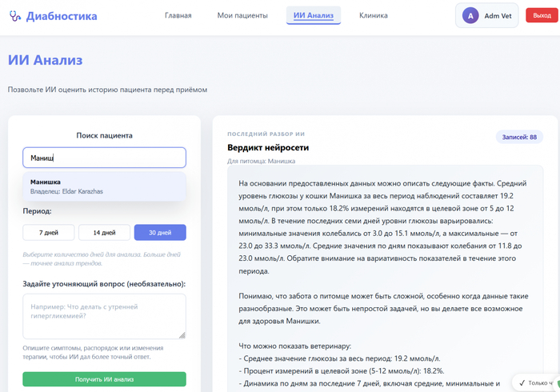Select the 30 дней period option

click(x=159, y=233)
